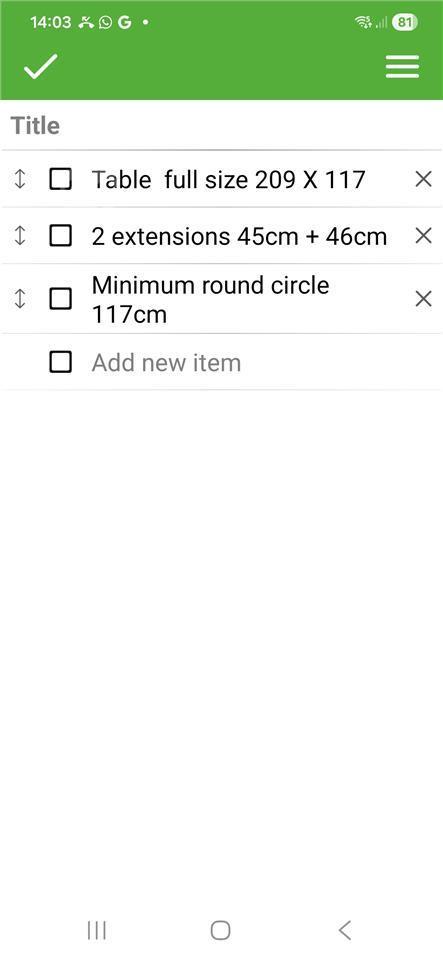Check the 2 extensions 45cm + 46cm box
This screenshot has width=443, height=960.
60,236
